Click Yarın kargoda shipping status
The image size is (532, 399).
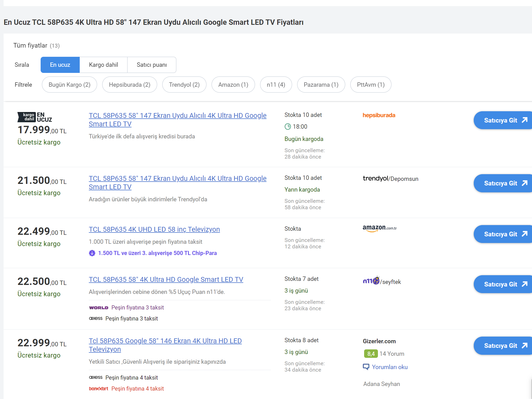(x=302, y=190)
